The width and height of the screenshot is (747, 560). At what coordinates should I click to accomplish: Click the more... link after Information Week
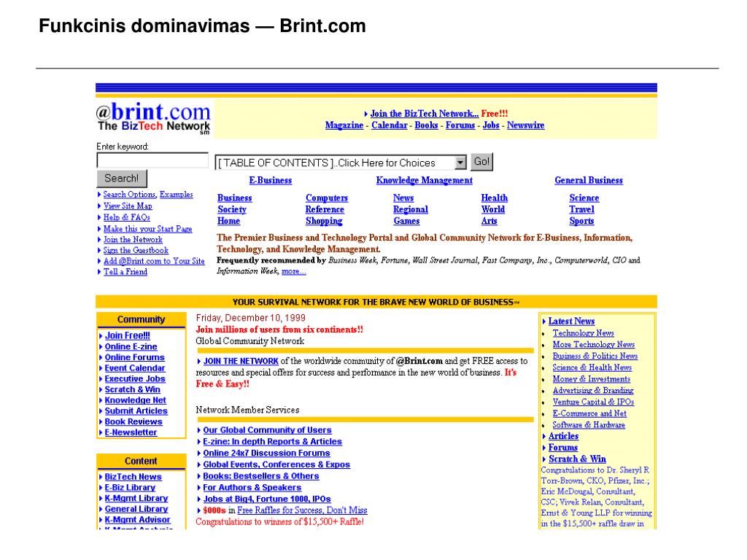293,271
